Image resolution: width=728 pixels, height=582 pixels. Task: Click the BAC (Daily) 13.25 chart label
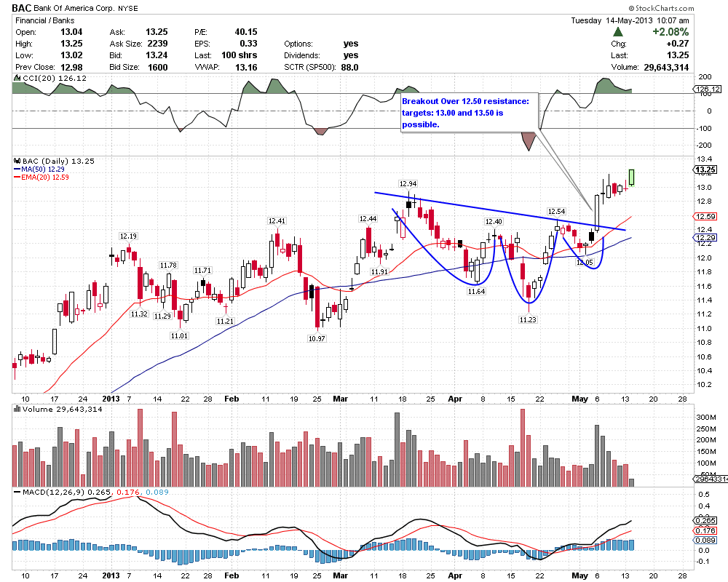click(x=58, y=161)
